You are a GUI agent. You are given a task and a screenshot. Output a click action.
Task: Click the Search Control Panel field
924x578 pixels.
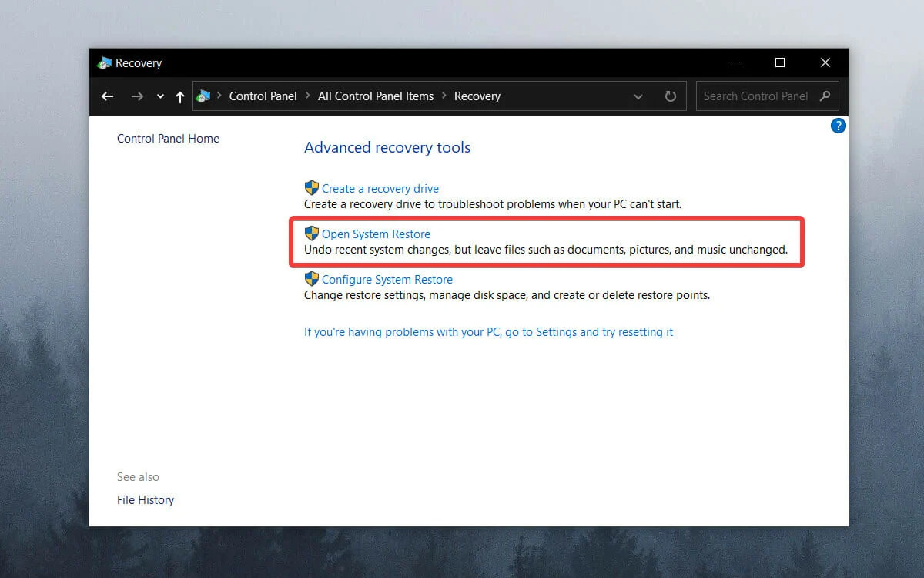coord(767,96)
